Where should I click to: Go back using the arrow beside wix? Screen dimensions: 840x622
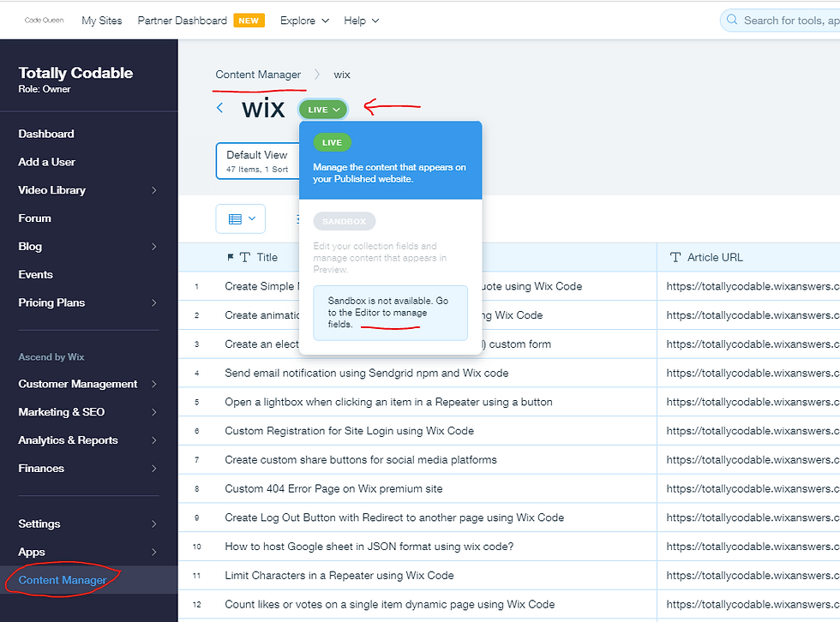click(x=219, y=108)
